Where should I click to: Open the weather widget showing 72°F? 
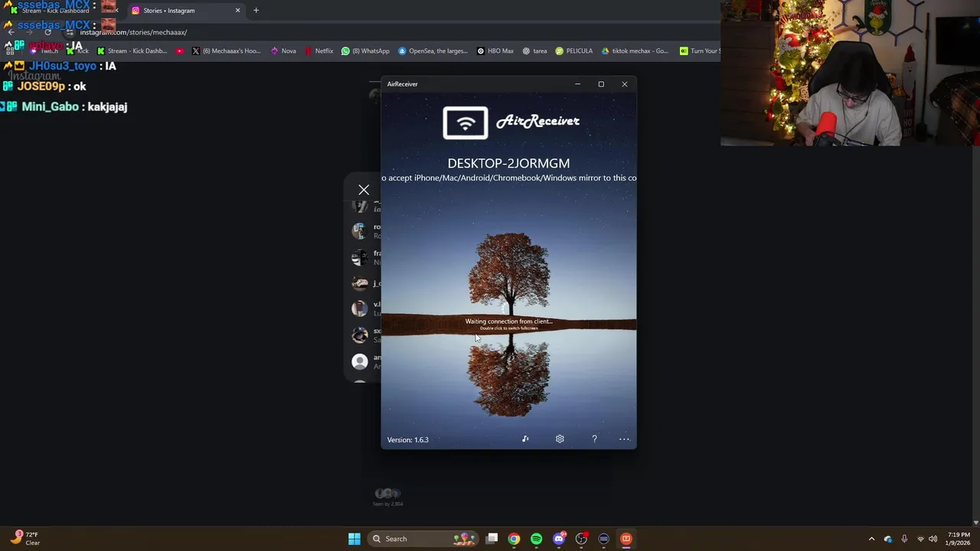(x=24, y=539)
